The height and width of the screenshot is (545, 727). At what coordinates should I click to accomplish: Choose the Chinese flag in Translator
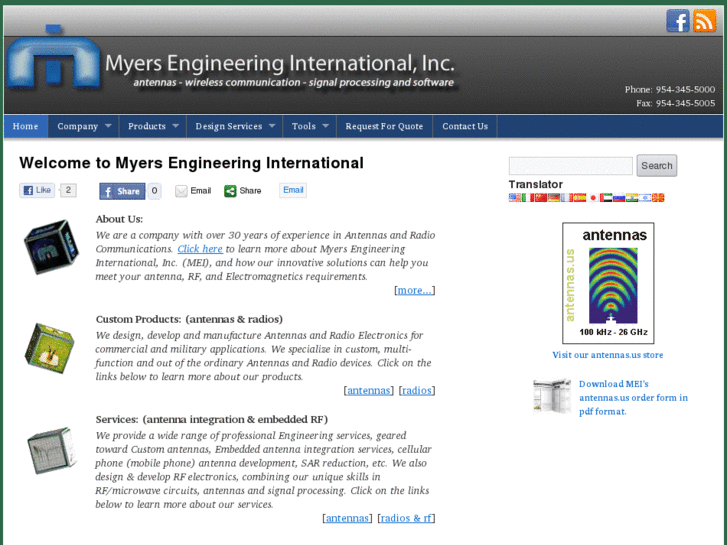(541, 198)
